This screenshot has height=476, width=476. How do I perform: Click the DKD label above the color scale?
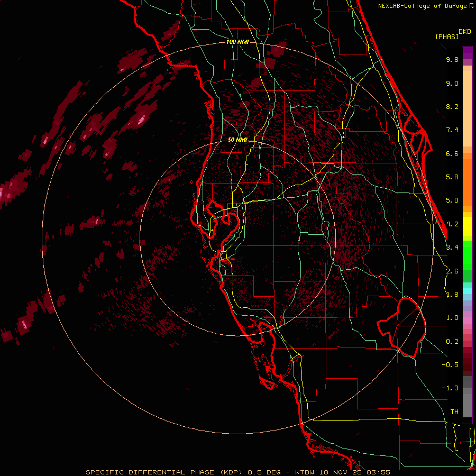[465, 32]
